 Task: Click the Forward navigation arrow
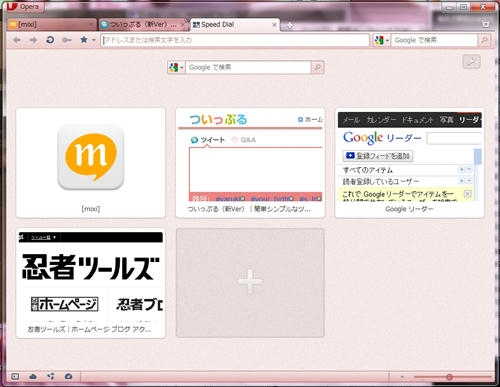point(33,40)
